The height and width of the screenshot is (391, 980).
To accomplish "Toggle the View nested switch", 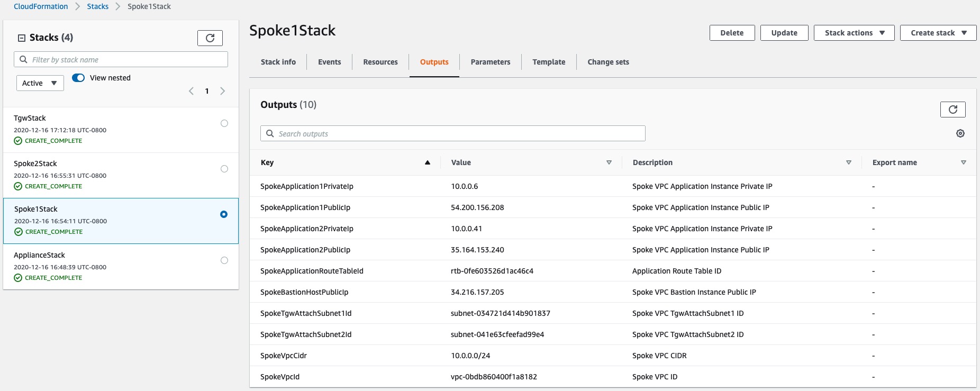I will (78, 78).
